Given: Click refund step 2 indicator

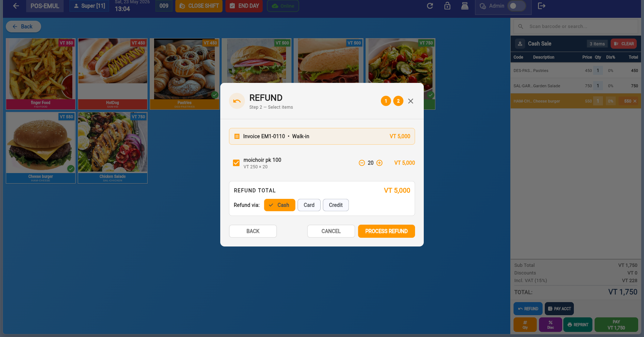Looking at the screenshot, I should (x=398, y=101).
